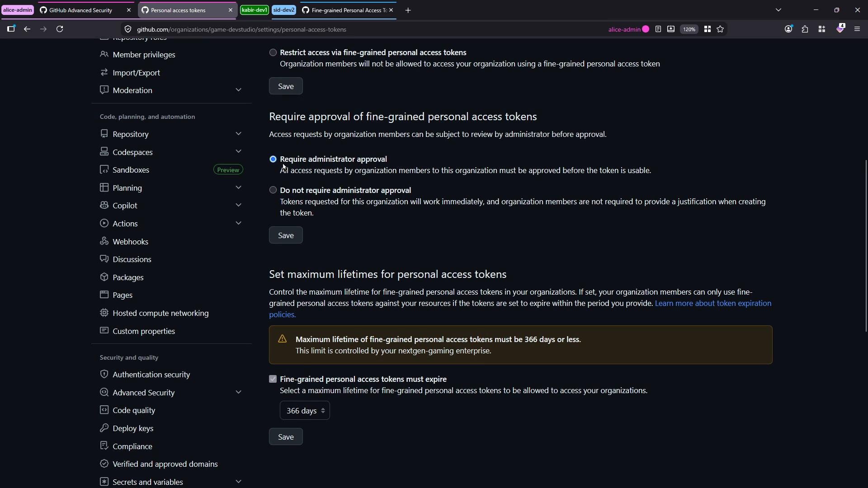The width and height of the screenshot is (868, 488).
Task: Open the 366 days lifetime dropdown
Action: [305, 411]
